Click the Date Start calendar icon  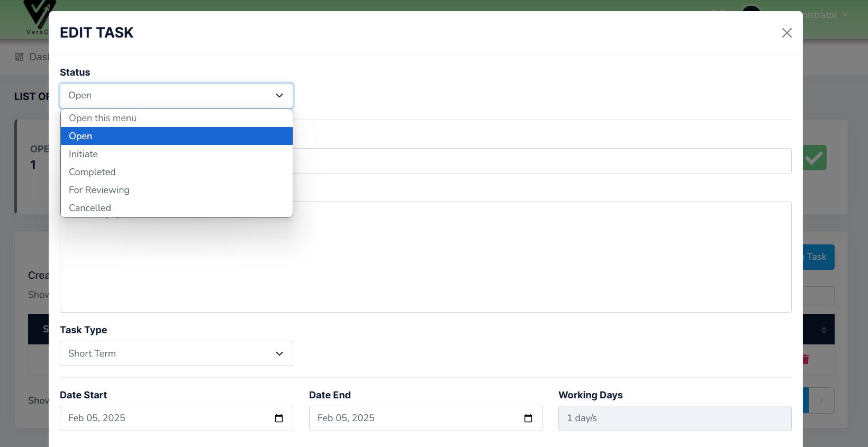(x=279, y=418)
